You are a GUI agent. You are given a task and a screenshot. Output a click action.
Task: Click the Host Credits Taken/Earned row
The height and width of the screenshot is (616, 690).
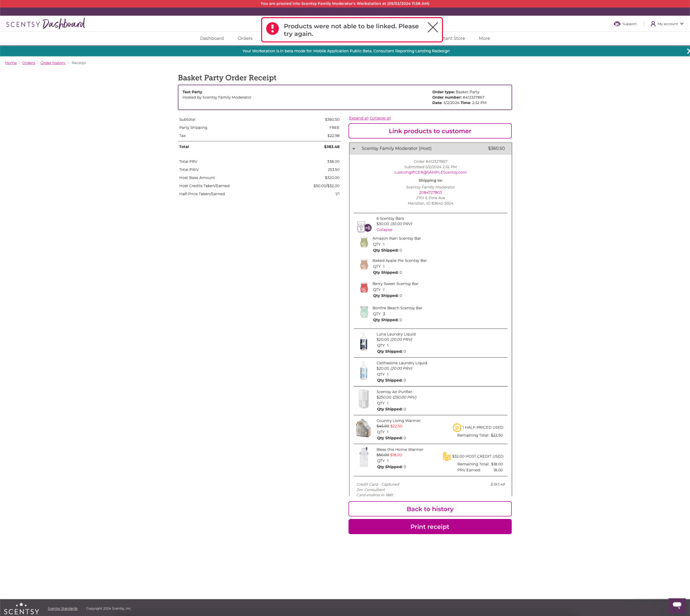tap(259, 186)
